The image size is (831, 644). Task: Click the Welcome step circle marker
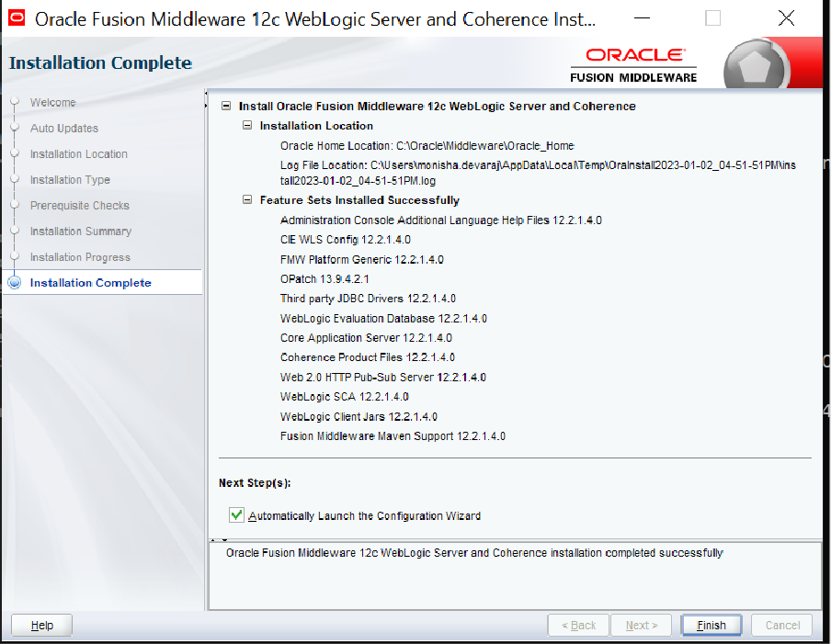point(14,103)
